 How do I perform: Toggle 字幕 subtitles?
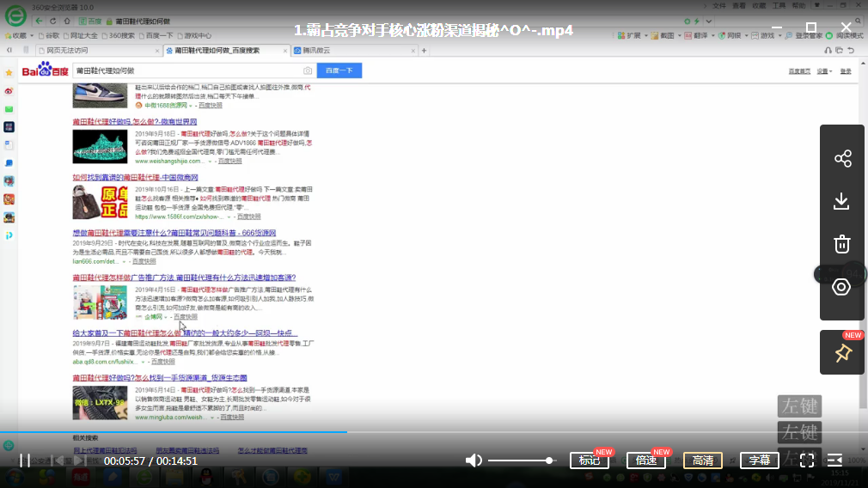click(760, 461)
